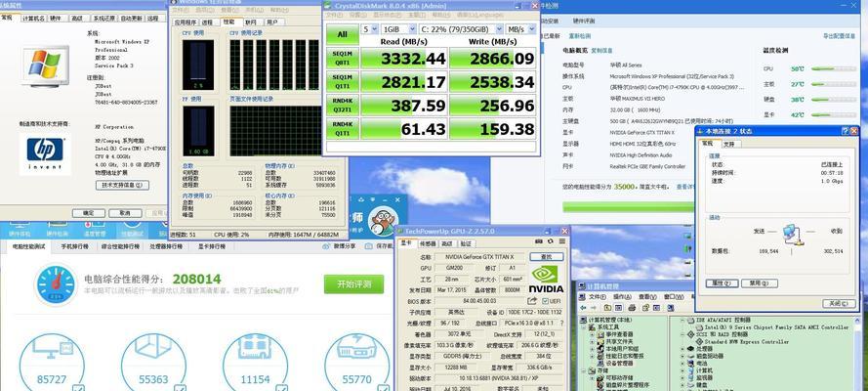
Task: Click bus interface question mark in GPU-Z
Action: pyautogui.click(x=561, y=323)
